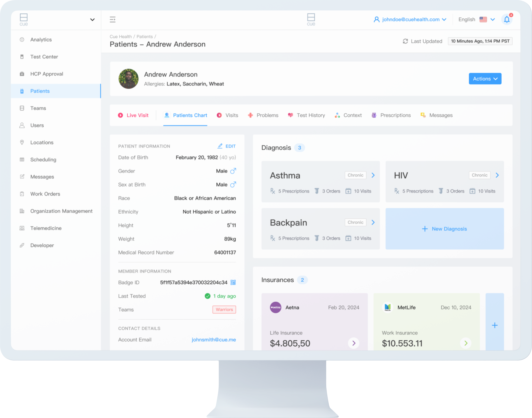Collapse sidebar using hamburger menu icon
The width and height of the screenshot is (532, 418).
[113, 20]
